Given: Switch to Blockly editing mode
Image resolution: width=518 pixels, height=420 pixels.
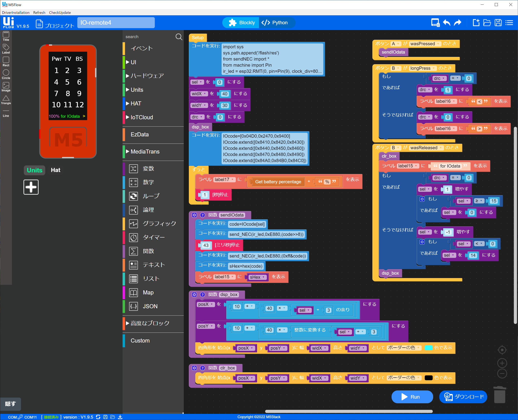Looking at the screenshot, I should (241, 23).
